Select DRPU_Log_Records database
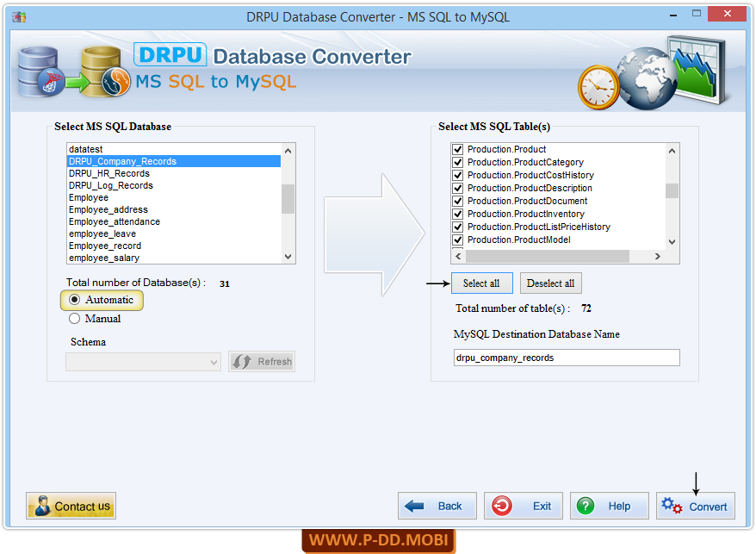 coord(174,185)
